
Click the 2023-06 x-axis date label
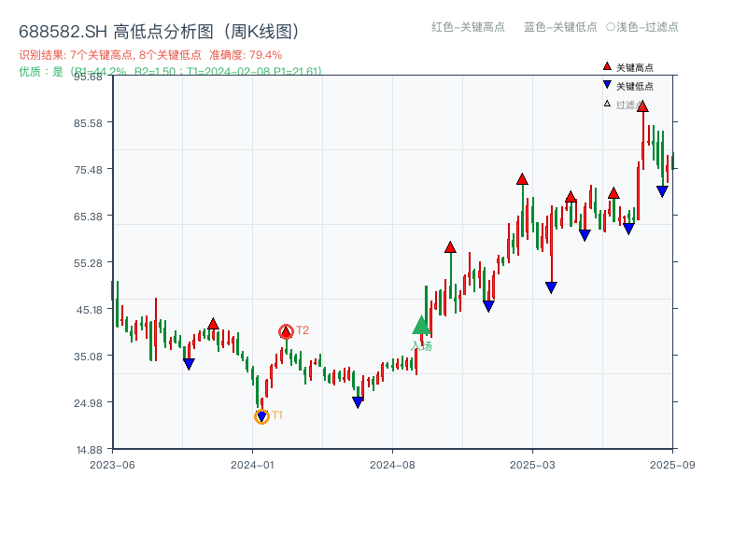(112, 465)
